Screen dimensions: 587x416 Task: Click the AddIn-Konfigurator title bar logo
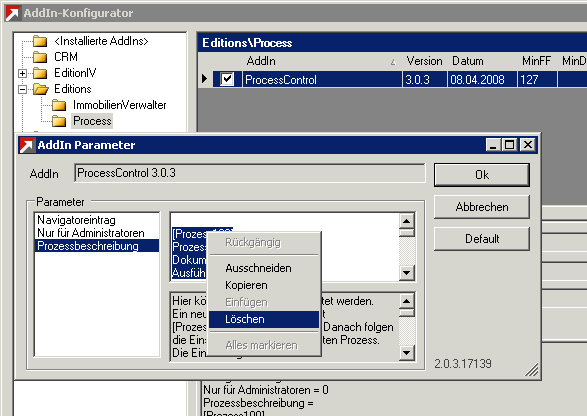[12, 13]
